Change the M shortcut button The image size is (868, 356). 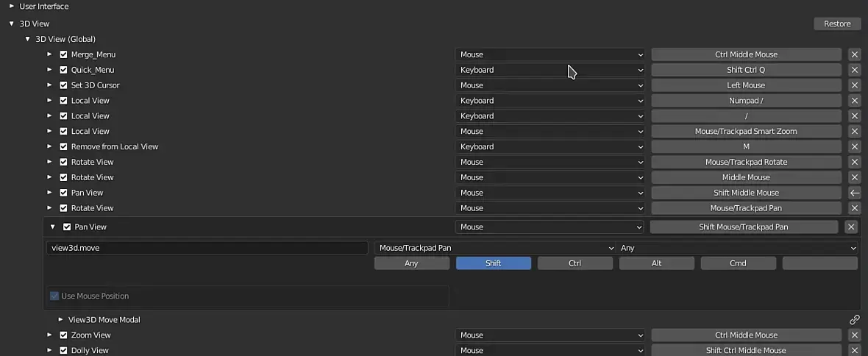(746, 146)
